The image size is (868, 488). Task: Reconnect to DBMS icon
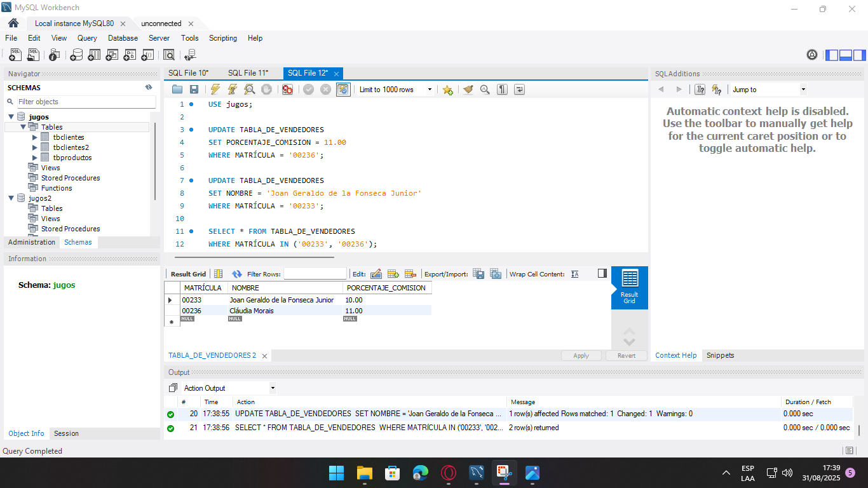190,55
